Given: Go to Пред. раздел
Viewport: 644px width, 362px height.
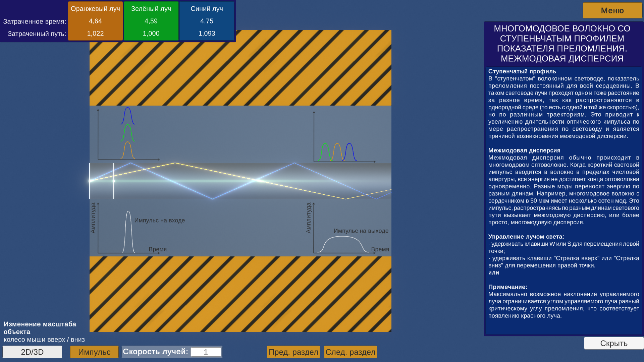Looking at the screenshot, I should pos(293,352).
